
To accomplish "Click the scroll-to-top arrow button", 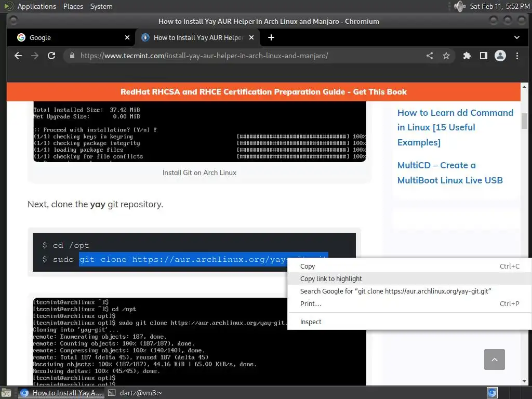I will [x=495, y=360].
